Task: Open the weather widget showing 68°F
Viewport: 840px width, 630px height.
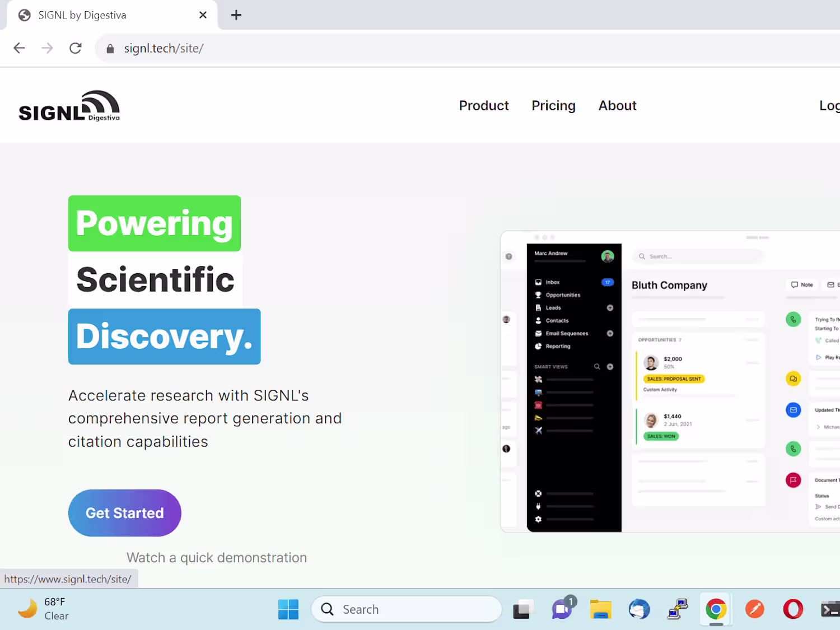Action: pos(43,609)
